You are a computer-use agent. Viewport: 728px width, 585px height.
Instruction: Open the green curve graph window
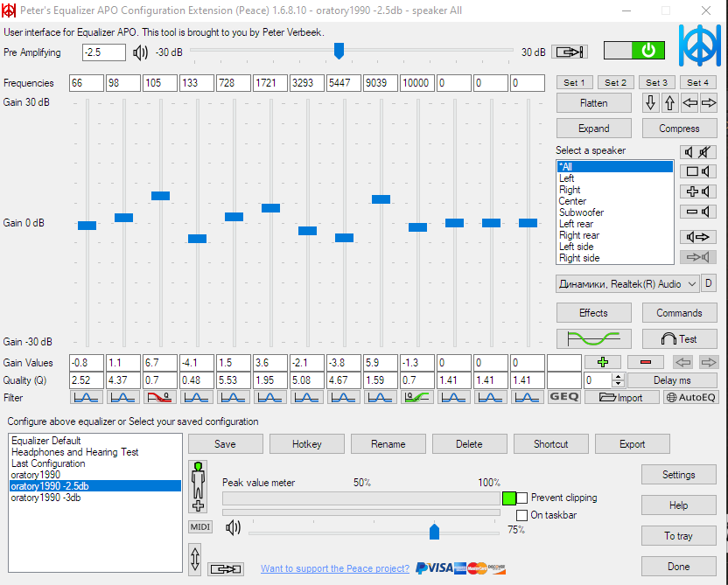(x=594, y=339)
